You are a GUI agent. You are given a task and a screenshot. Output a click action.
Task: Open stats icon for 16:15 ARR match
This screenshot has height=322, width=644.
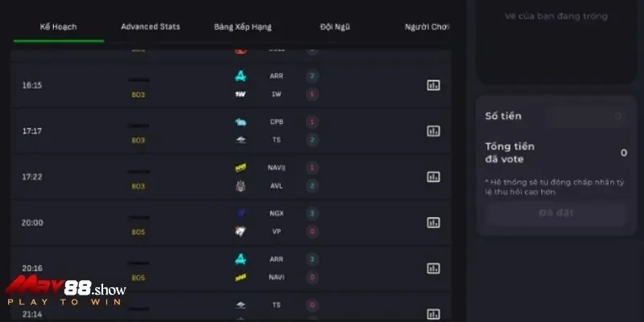433,85
